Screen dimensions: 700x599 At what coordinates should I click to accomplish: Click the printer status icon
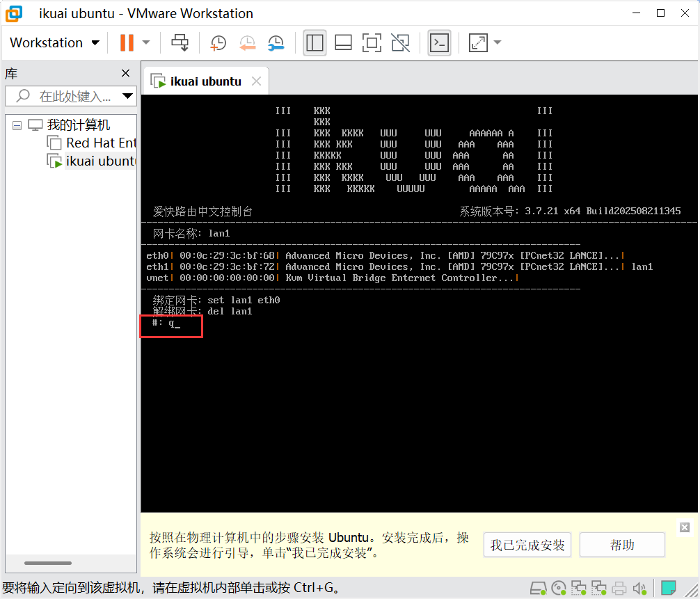[x=619, y=589]
